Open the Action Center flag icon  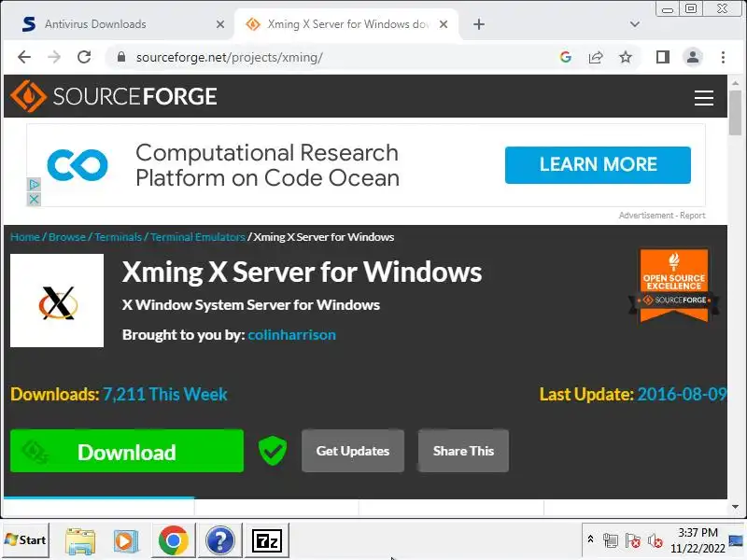(x=633, y=540)
